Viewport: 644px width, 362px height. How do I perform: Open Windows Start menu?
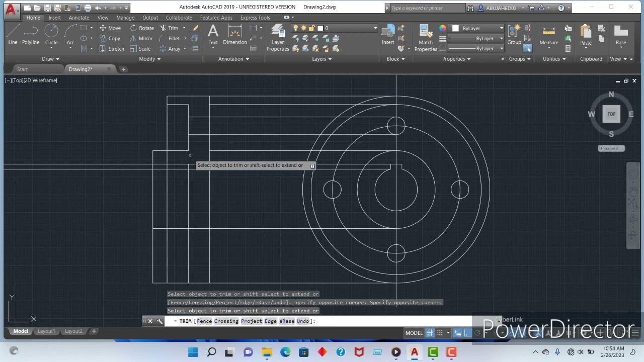point(193,352)
